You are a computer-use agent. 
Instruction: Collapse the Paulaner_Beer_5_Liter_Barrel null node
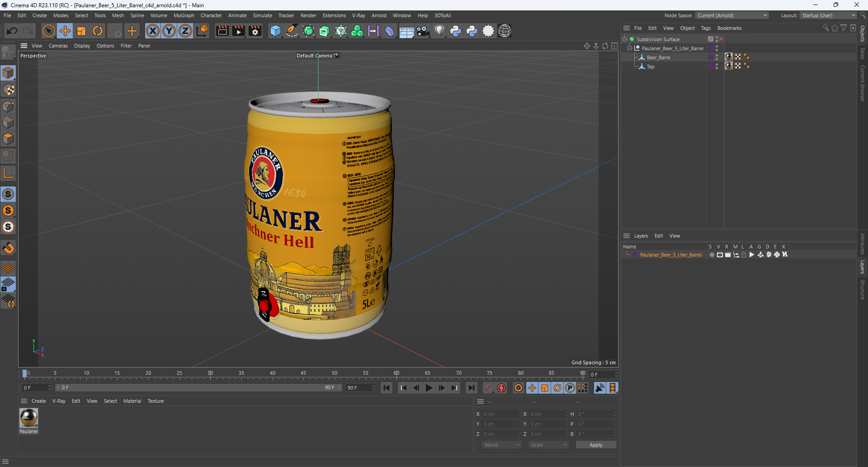(x=630, y=48)
